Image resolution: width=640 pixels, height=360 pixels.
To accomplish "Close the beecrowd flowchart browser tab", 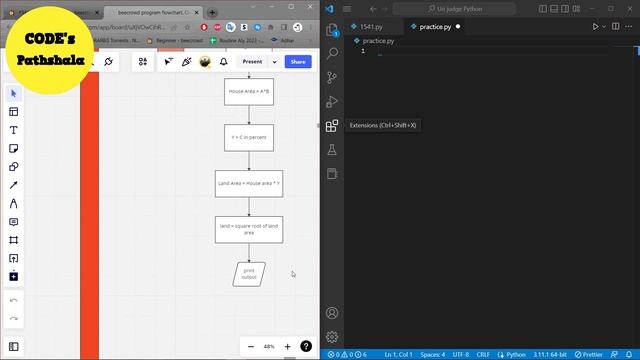I will click(196, 13).
